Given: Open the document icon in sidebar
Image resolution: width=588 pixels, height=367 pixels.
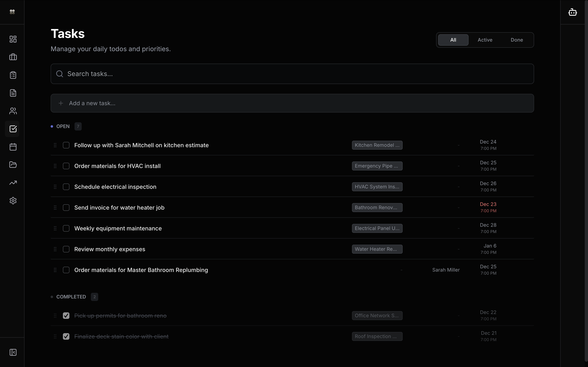Looking at the screenshot, I should click(x=13, y=93).
